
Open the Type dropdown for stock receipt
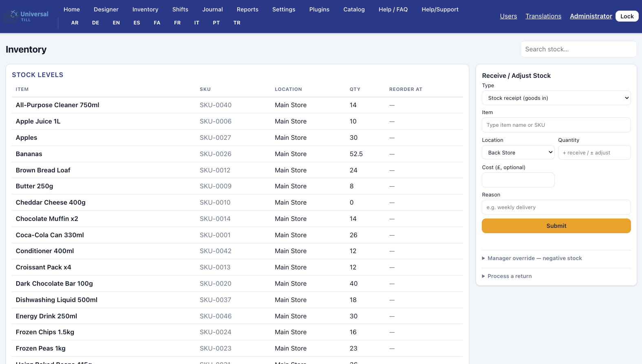[x=556, y=98]
